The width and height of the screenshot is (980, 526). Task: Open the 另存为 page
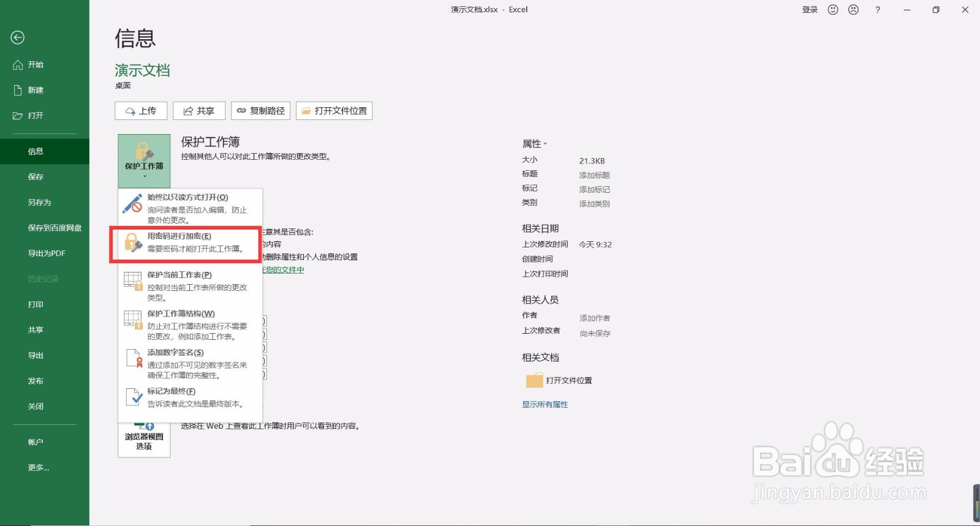(x=39, y=202)
